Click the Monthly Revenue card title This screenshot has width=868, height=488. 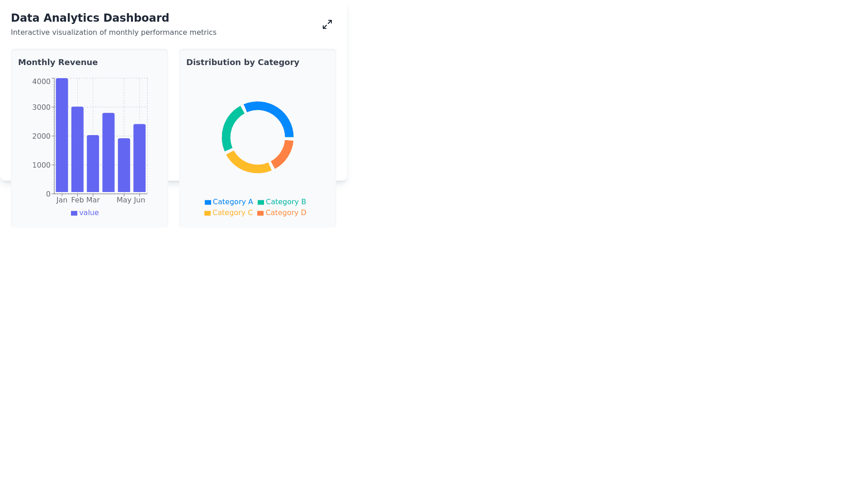coord(58,62)
